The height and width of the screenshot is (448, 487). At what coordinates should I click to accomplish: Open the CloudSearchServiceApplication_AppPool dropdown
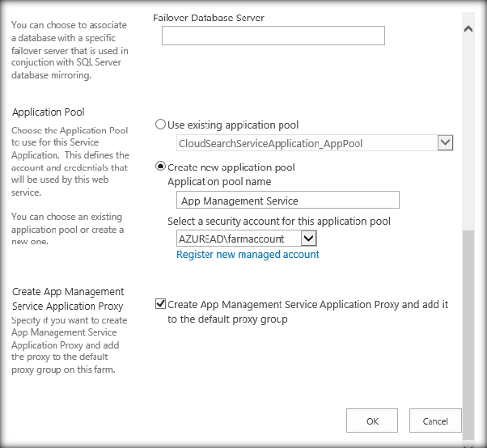444,143
